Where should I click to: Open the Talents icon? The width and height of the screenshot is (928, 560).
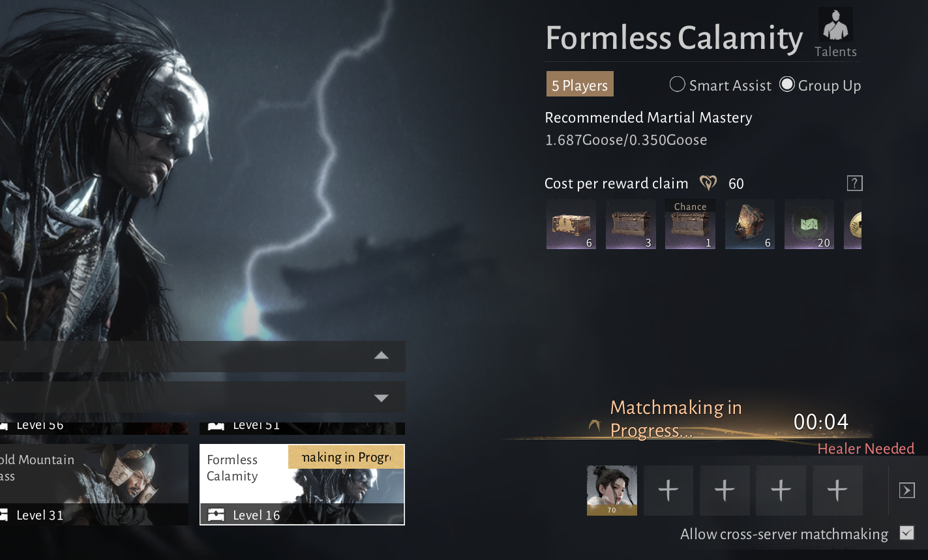coord(835,33)
